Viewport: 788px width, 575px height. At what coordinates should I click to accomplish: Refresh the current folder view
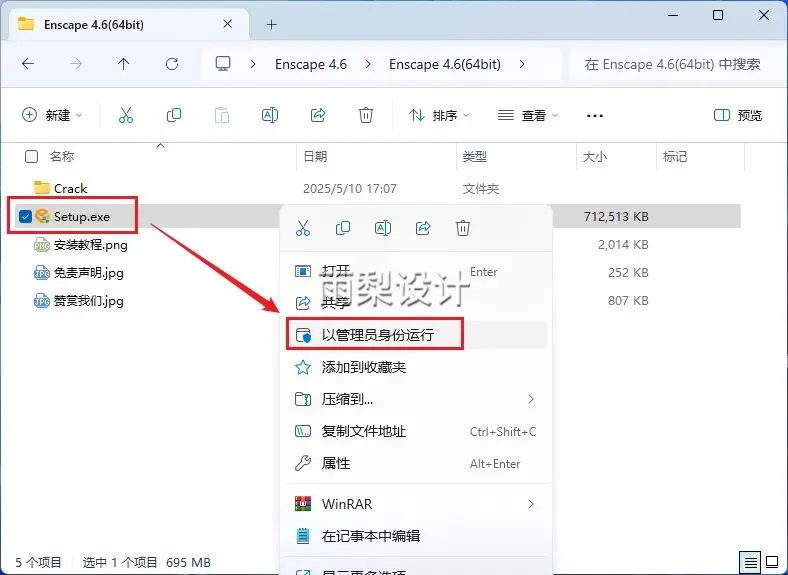pyautogui.click(x=172, y=64)
